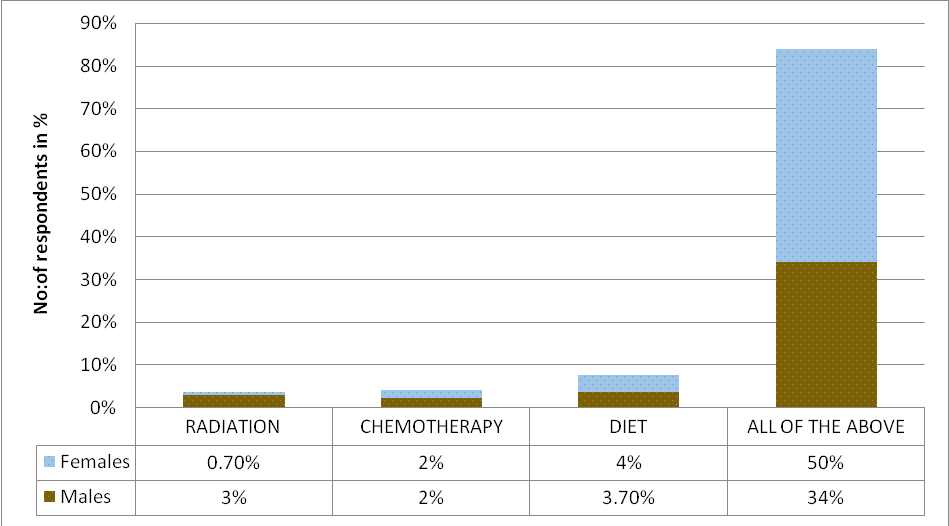The height and width of the screenshot is (526, 949).
Task: Select the Radiation stacked bar
Action: point(234,401)
